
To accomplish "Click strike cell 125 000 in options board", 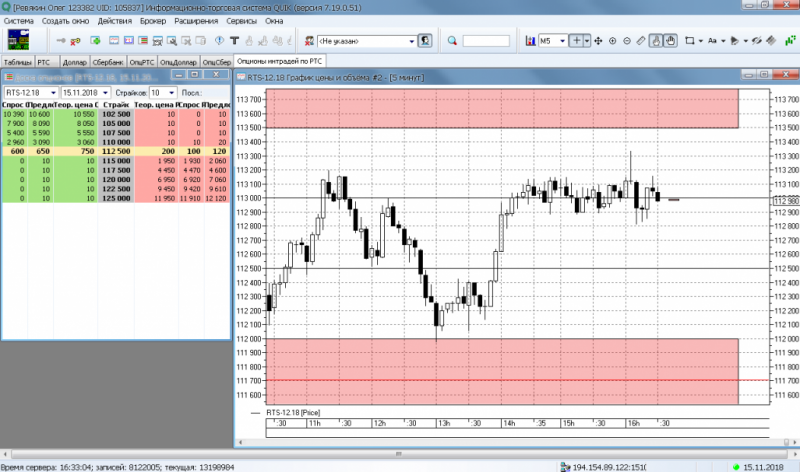I will click(116, 198).
